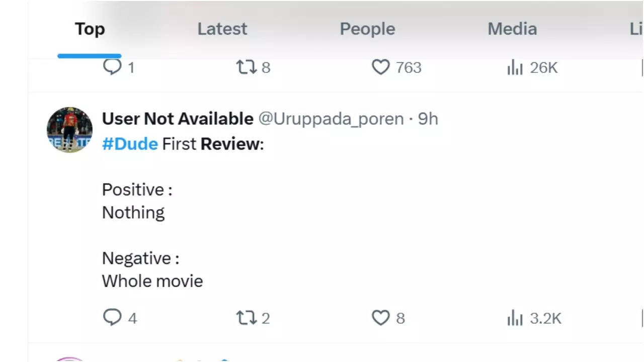
Task: Open the tweet via 'Whole movie' text
Action: coord(152,281)
